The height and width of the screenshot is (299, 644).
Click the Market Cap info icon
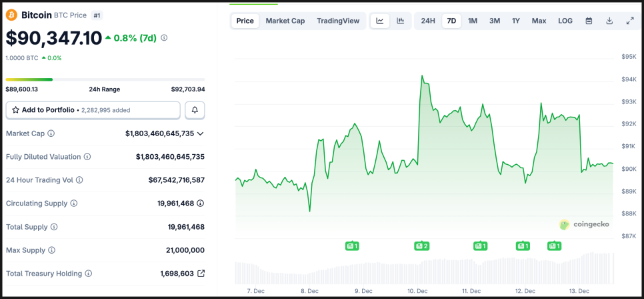pos(51,133)
